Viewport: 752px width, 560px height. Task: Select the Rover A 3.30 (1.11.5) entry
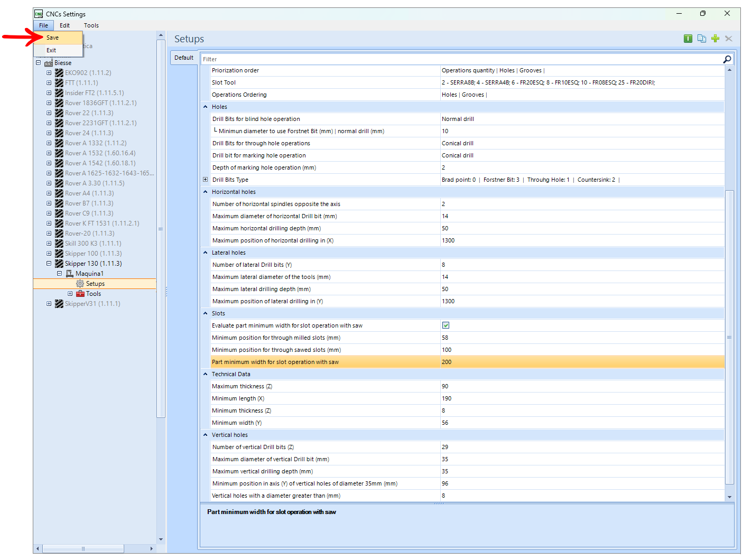pos(95,183)
